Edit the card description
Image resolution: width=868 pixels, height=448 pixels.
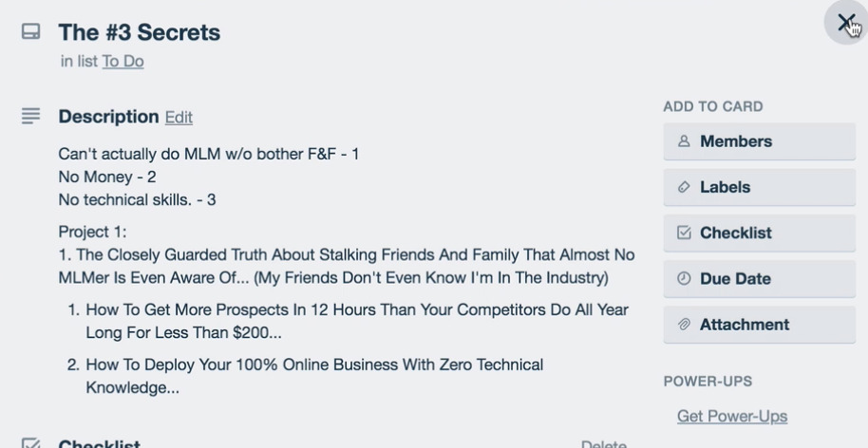179,118
